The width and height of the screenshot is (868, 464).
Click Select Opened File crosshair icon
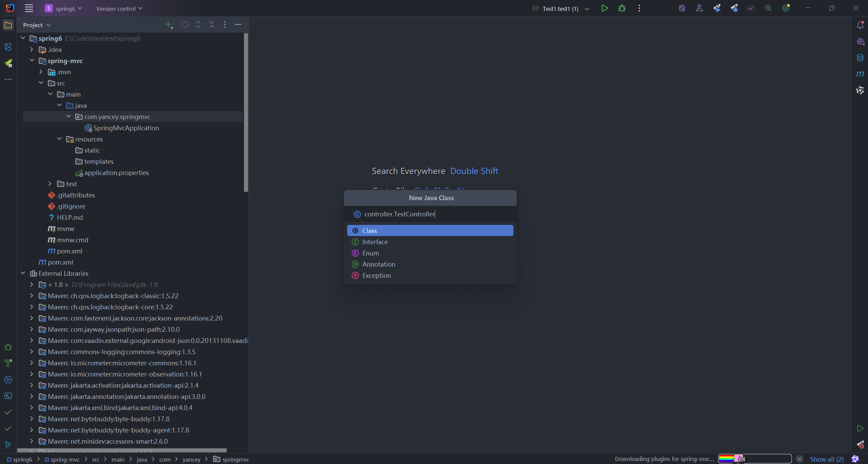[185, 25]
